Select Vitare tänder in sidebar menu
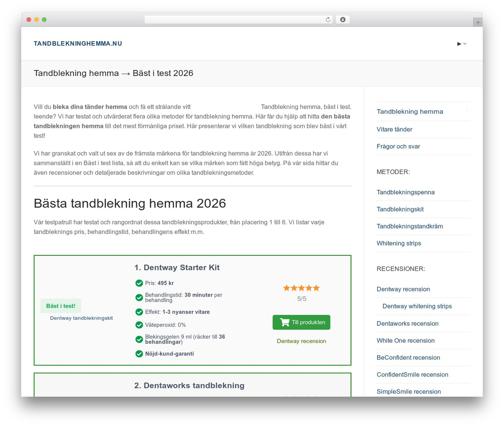This screenshot has height=427, width=504. [x=395, y=129]
